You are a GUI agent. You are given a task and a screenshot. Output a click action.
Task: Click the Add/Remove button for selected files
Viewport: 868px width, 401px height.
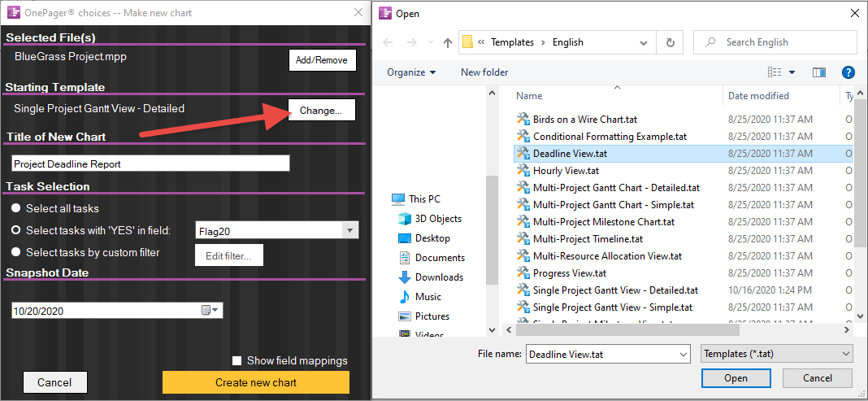point(322,60)
